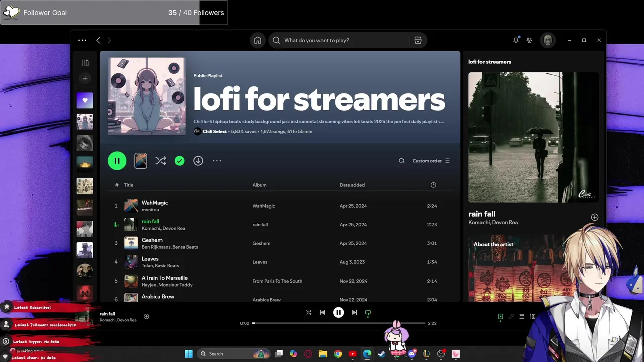The height and width of the screenshot is (362, 644).
Task: Open the 'lofi for streamers' Now Playing header
Action: pos(490,62)
